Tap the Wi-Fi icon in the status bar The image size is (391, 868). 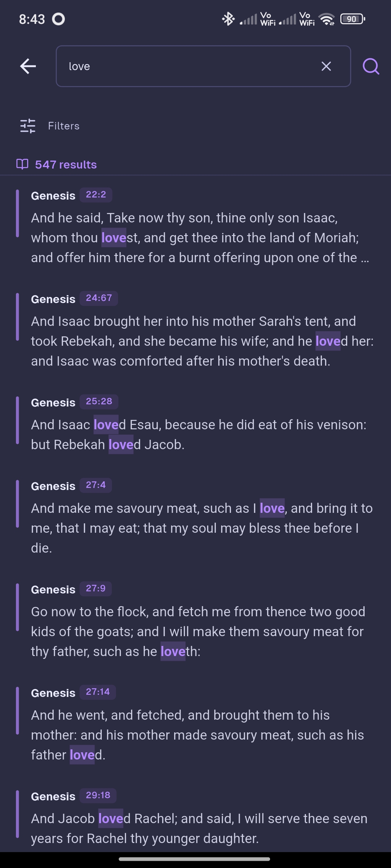point(328,19)
